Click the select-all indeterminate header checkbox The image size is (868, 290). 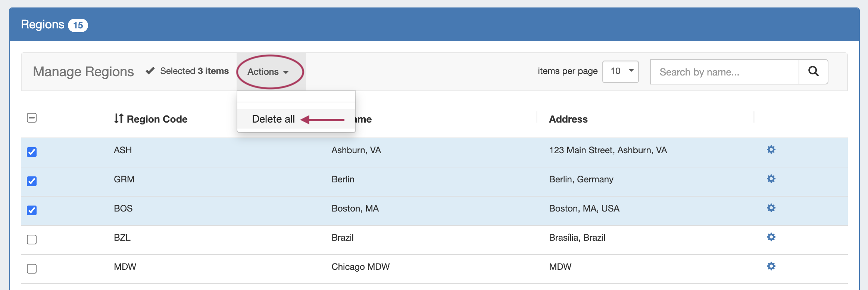click(x=32, y=118)
